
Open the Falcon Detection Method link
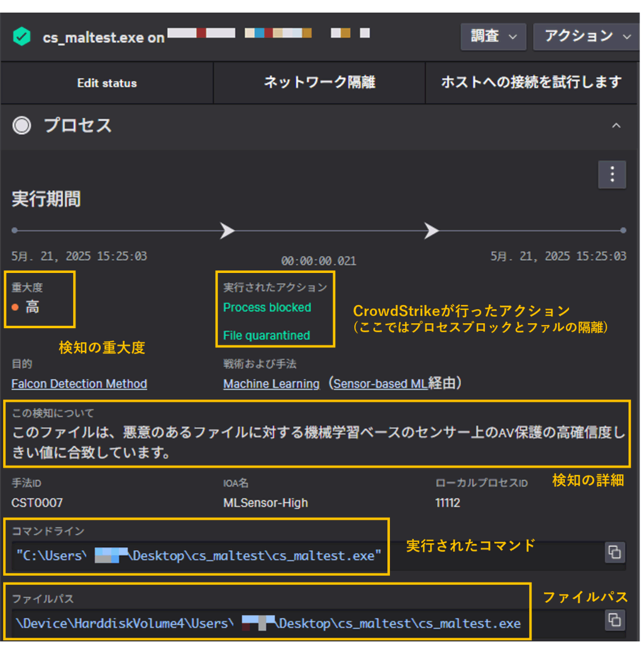click(79, 384)
